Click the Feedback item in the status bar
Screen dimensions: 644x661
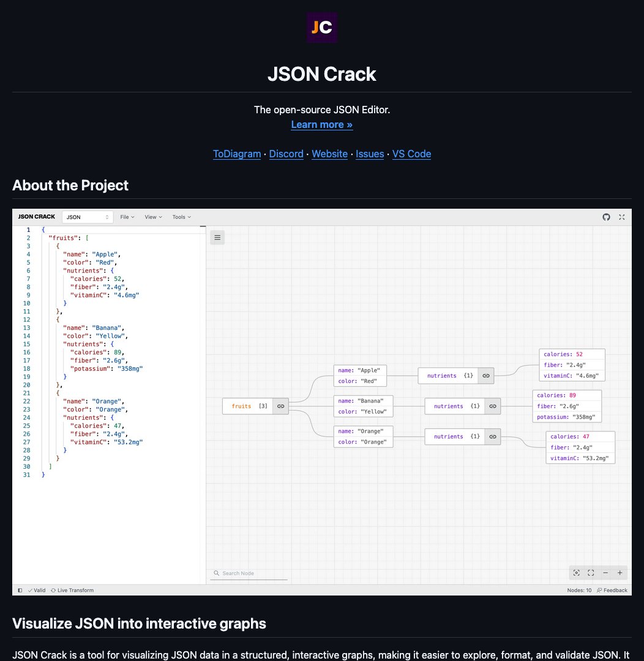[612, 590]
